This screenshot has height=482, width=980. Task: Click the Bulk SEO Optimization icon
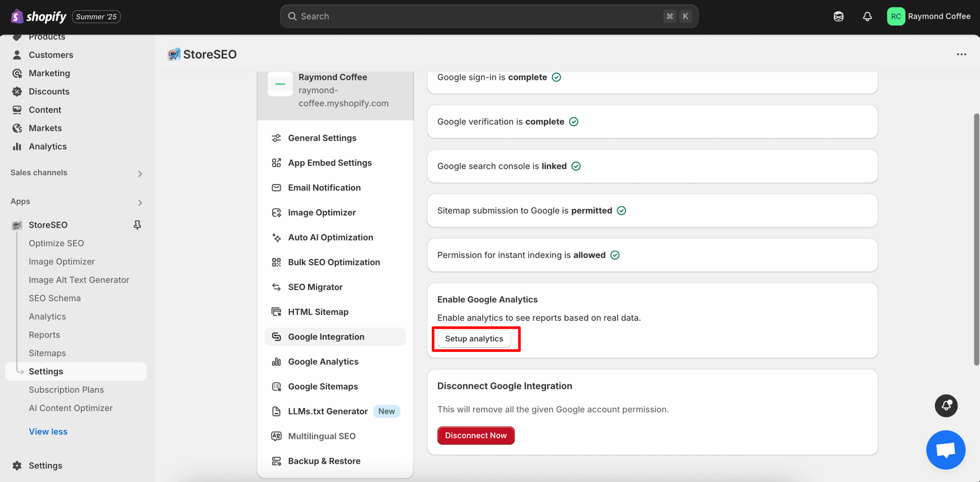pos(276,263)
